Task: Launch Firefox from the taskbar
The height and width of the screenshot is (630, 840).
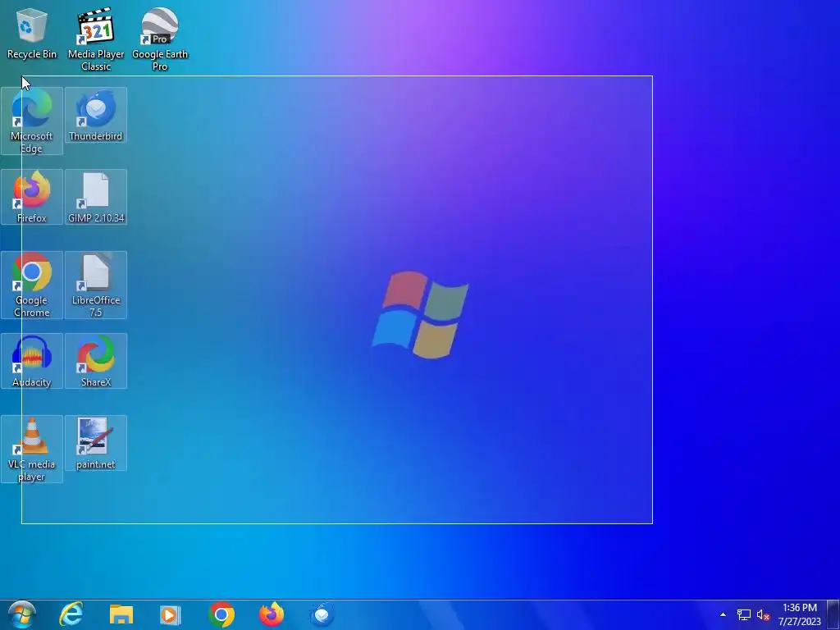Action: point(272,614)
